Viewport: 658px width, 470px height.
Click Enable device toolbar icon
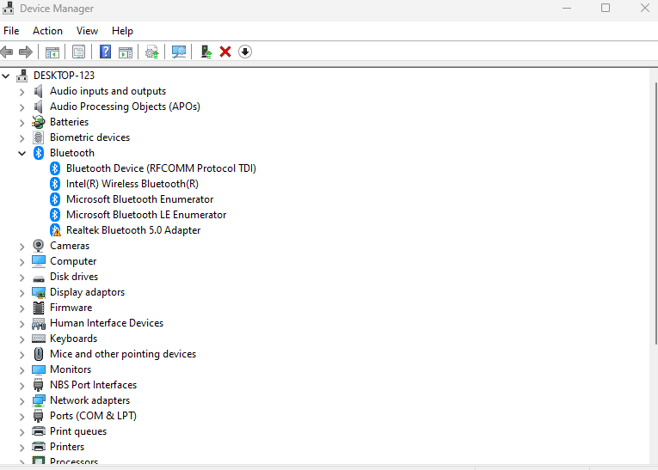(206, 52)
